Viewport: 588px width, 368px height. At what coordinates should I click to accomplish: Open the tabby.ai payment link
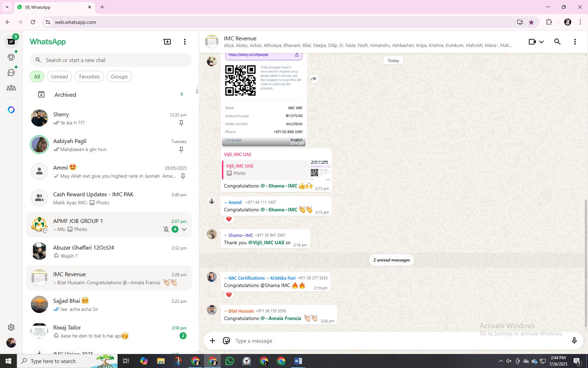(248, 55)
